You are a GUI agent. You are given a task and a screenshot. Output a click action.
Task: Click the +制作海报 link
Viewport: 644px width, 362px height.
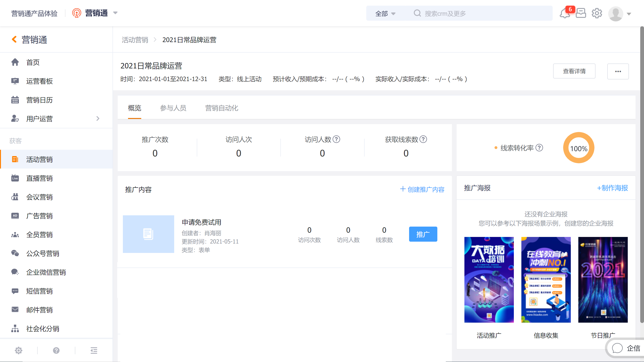tap(612, 188)
